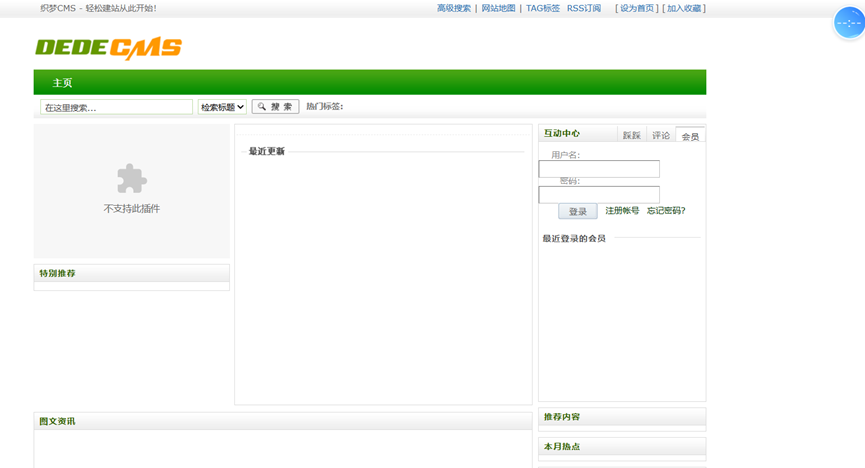865x468 pixels.
Task: Focus the 在这里搜索 search box
Action: tap(116, 107)
